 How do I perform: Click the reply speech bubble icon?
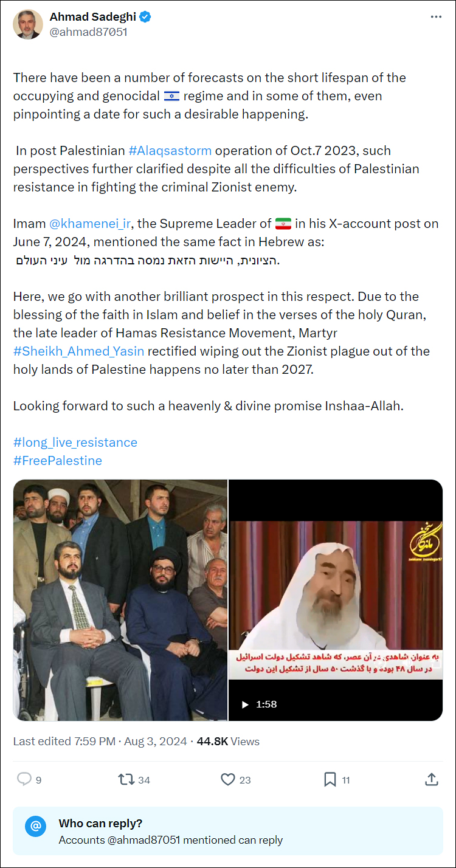pyautogui.click(x=24, y=779)
